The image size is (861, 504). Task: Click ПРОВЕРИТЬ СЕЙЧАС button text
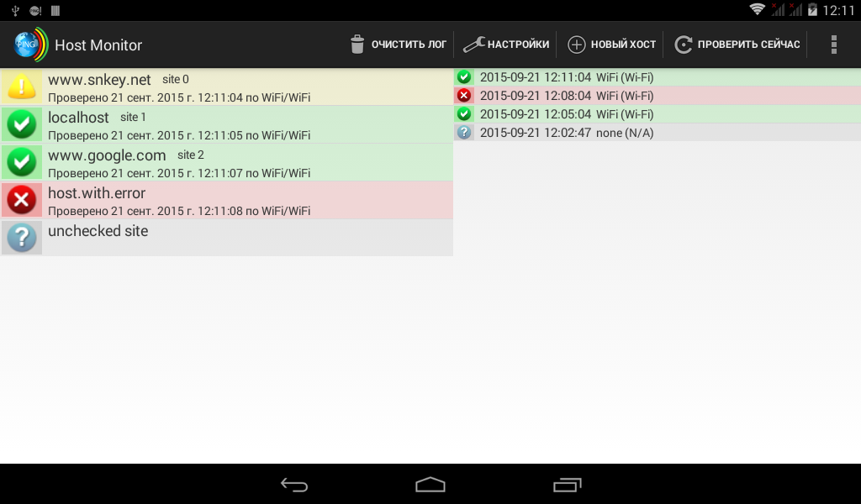point(748,45)
